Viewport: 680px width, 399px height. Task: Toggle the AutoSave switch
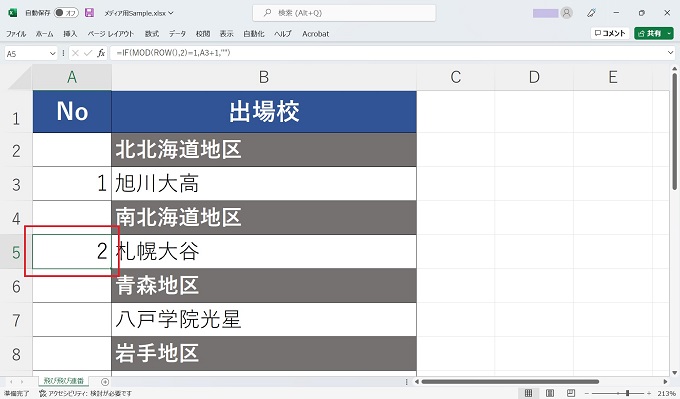pyautogui.click(x=66, y=13)
